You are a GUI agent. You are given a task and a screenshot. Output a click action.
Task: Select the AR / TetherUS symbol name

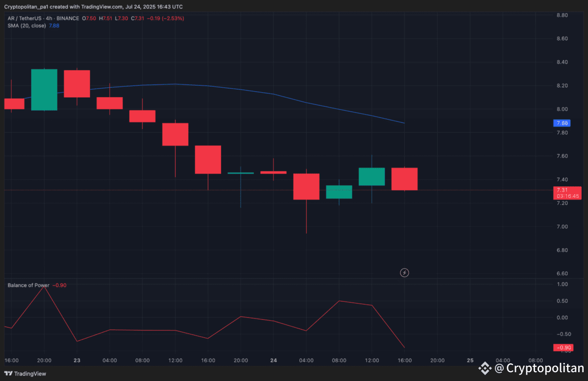pyautogui.click(x=24, y=18)
